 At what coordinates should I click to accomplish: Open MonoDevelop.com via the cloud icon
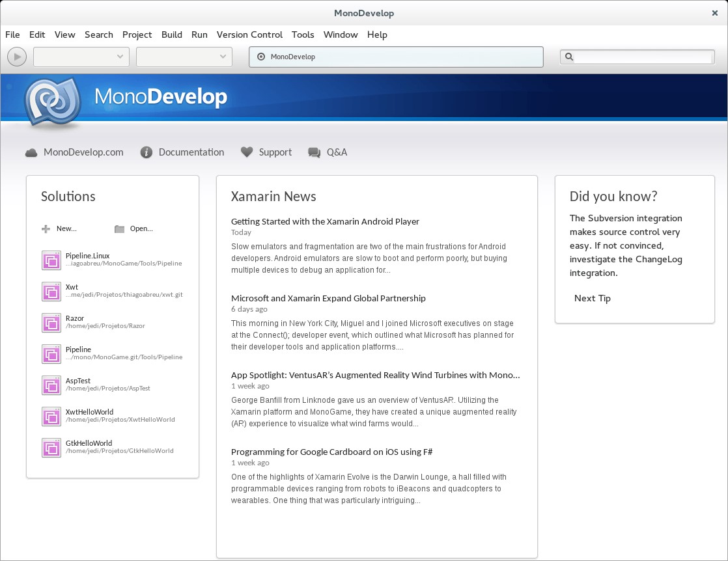coord(31,152)
